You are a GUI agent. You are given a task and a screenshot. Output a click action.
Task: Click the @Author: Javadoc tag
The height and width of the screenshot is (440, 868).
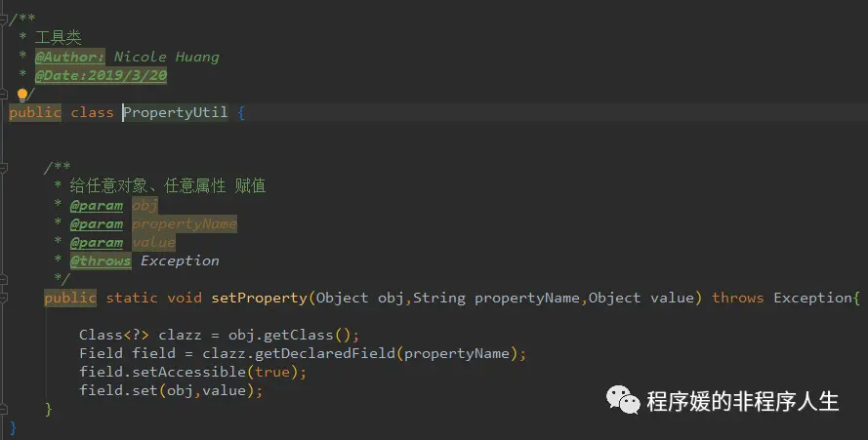click(x=69, y=57)
